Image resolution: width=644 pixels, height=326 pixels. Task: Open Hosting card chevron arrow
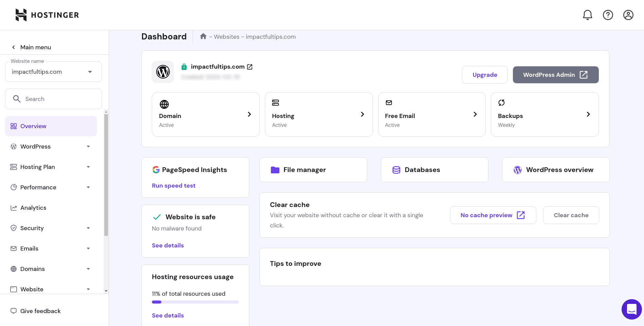tap(362, 114)
